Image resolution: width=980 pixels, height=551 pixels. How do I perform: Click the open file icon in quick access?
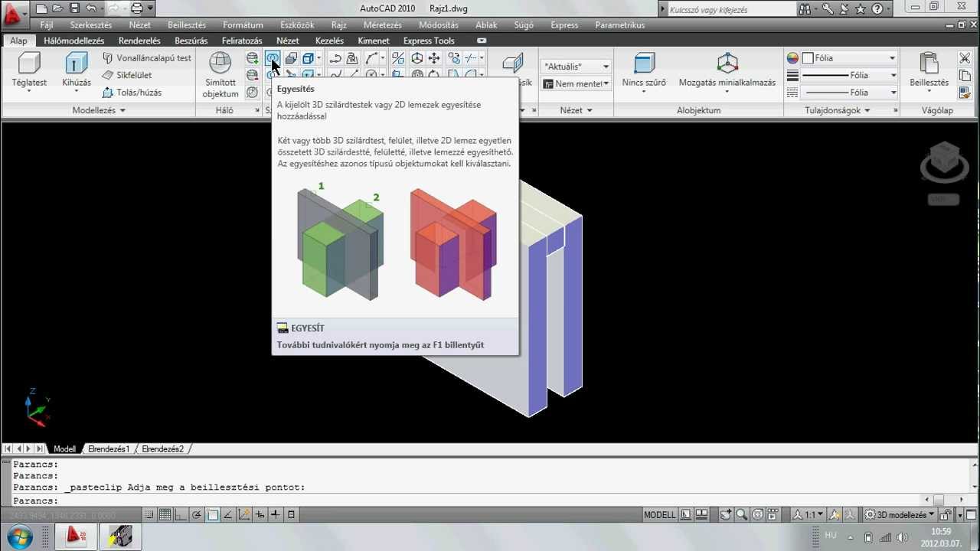(57, 8)
